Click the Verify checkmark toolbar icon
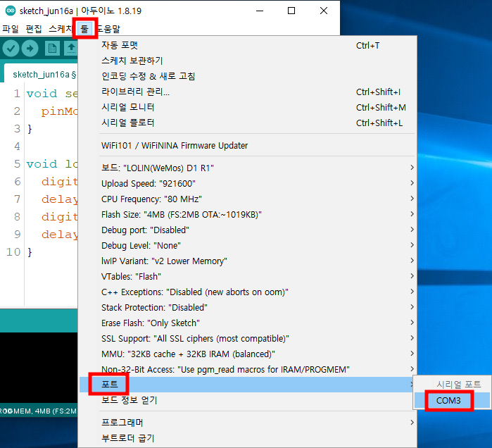Viewport: 492px width, 448px height. click(x=11, y=49)
